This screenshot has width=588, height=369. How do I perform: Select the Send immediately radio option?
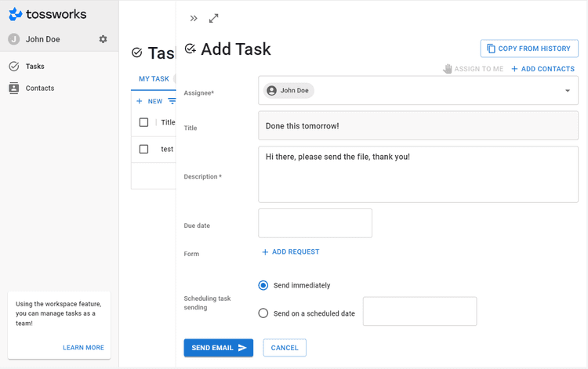pyautogui.click(x=263, y=285)
